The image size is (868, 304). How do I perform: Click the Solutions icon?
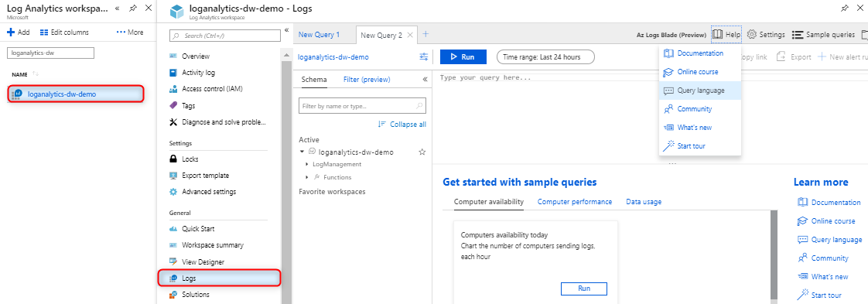(x=173, y=295)
